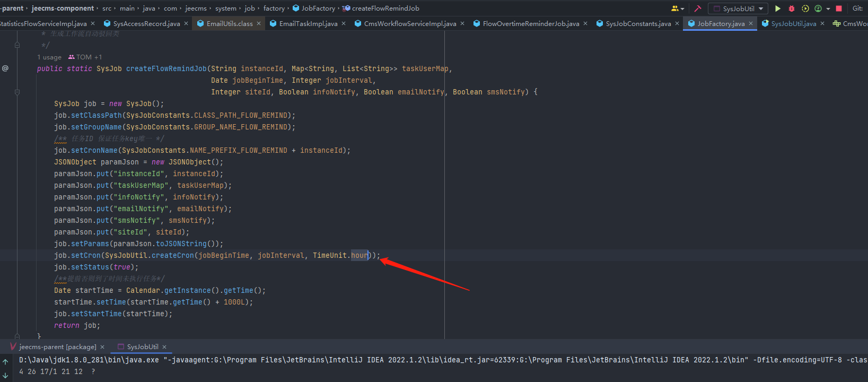Click the 'return job;' statement

coord(77,326)
